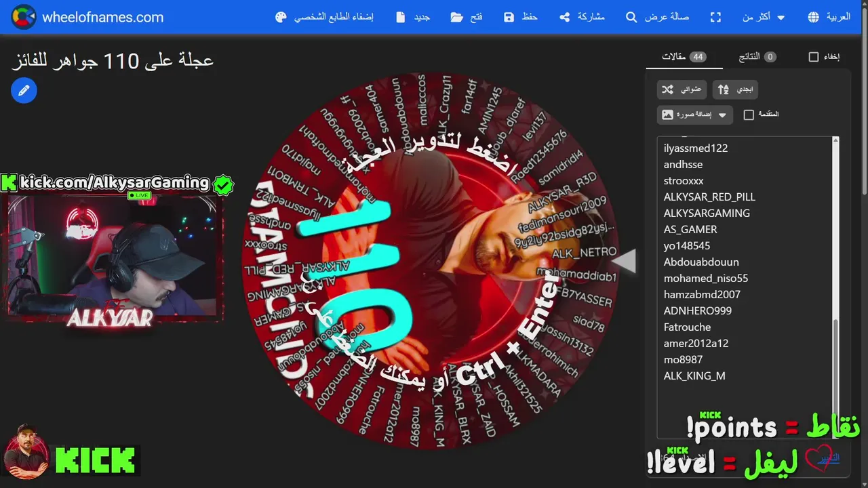Click entry ilyassmed122 in the list
Screen dimensions: 868x488
[x=696, y=148]
